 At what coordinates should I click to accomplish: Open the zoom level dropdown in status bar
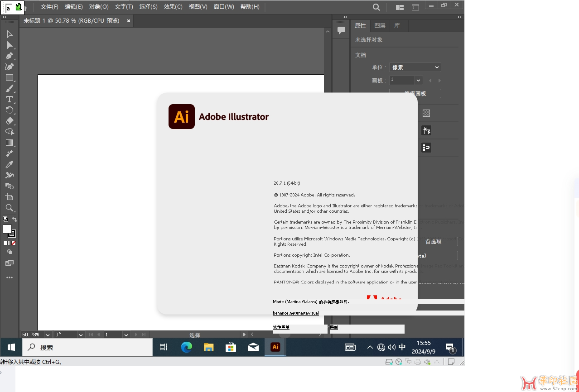click(48, 335)
